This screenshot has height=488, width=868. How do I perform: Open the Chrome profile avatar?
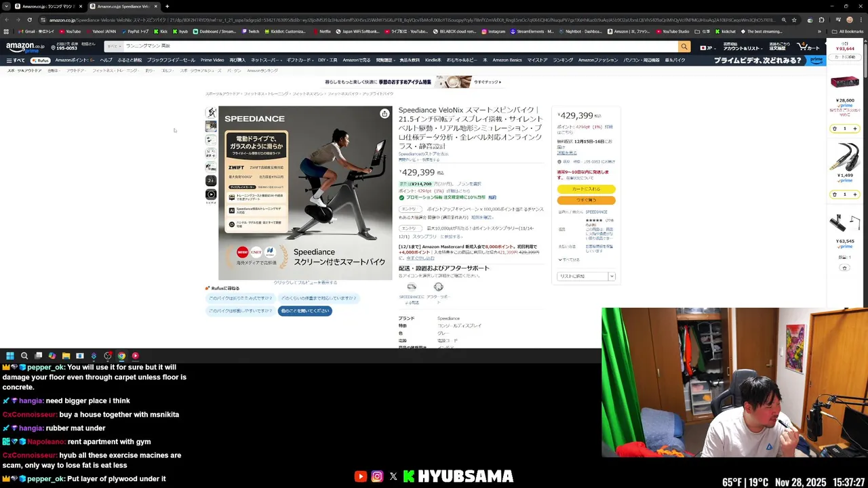coord(850,20)
